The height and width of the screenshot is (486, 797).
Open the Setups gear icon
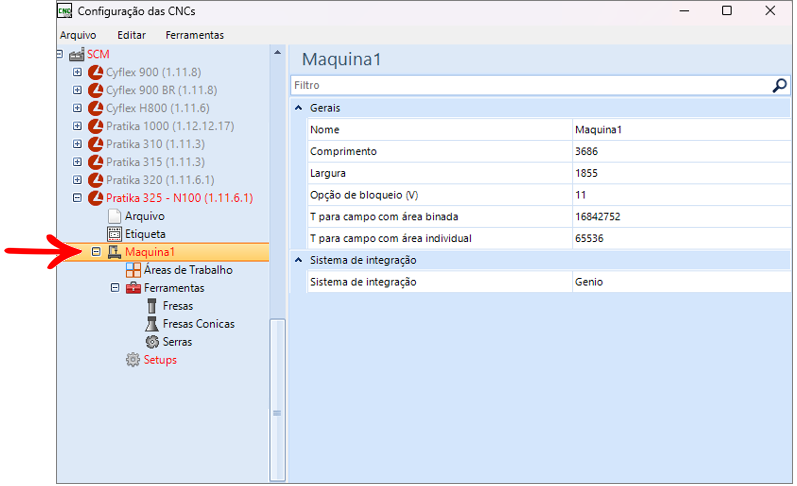click(x=133, y=360)
